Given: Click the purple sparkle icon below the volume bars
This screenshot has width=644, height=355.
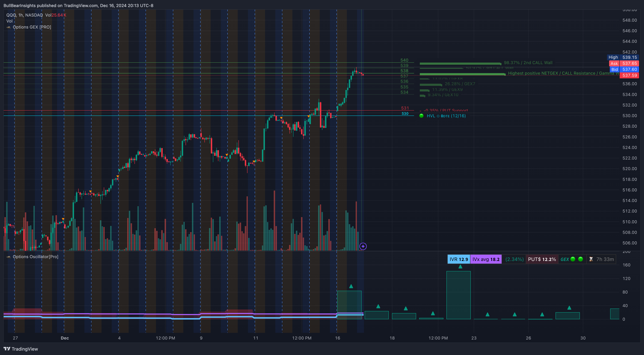Looking at the screenshot, I should (x=363, y=246).
